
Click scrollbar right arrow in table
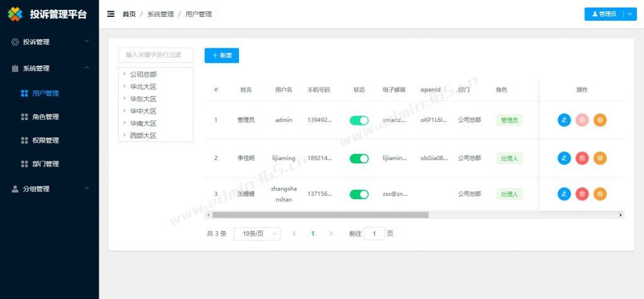tap(621, 215)
